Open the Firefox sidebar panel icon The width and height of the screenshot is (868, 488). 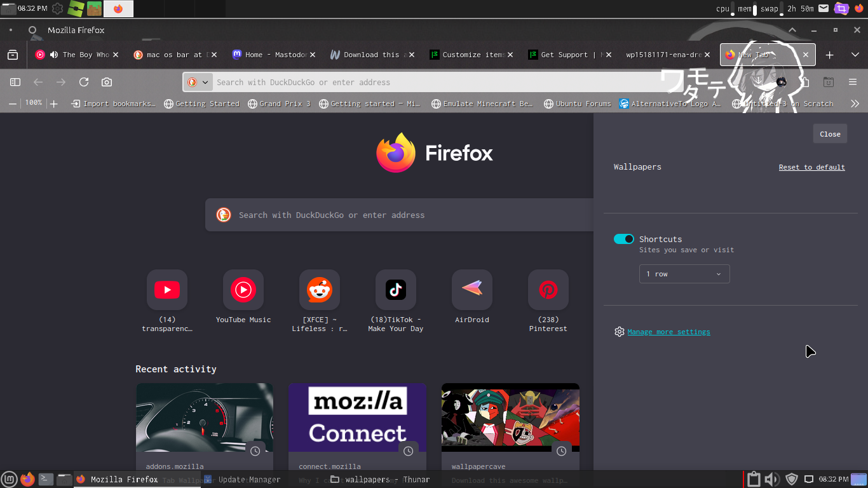tap(15, 82)
